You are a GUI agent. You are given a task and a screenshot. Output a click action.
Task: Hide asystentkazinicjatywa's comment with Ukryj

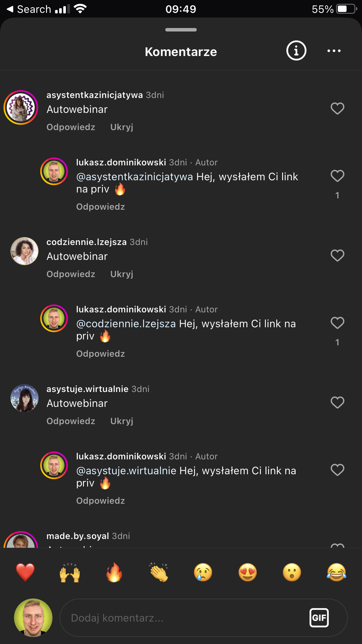pyautogui.click(x=122, y=127)
